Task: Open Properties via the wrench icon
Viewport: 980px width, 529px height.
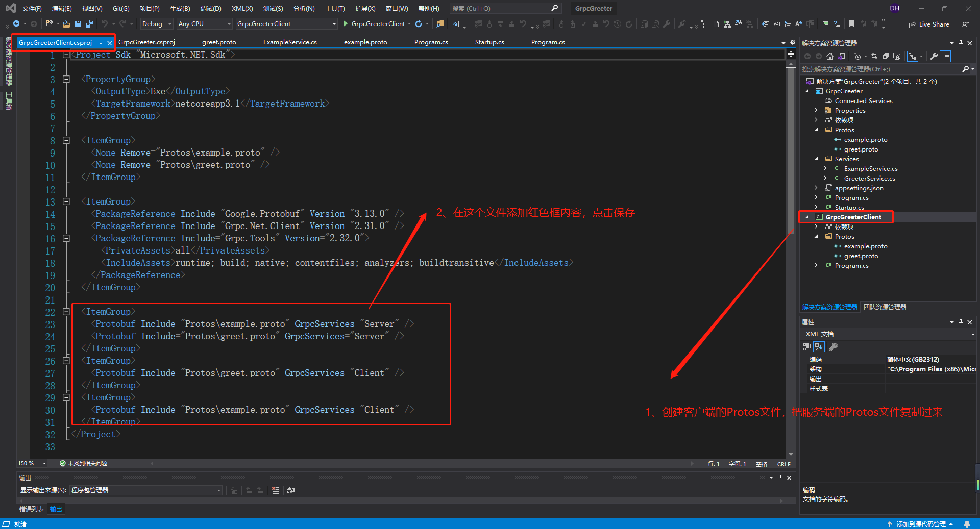Action: [934, 56]
